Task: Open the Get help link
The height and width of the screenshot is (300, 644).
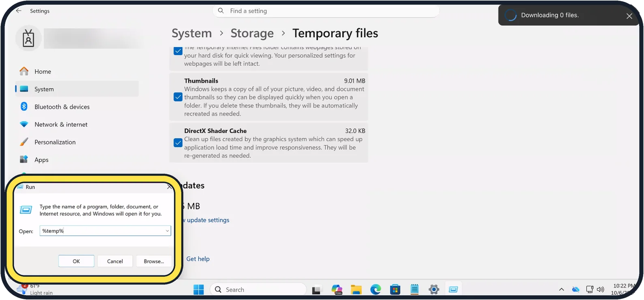Action: pyautogui.click(x=198, y=259)
